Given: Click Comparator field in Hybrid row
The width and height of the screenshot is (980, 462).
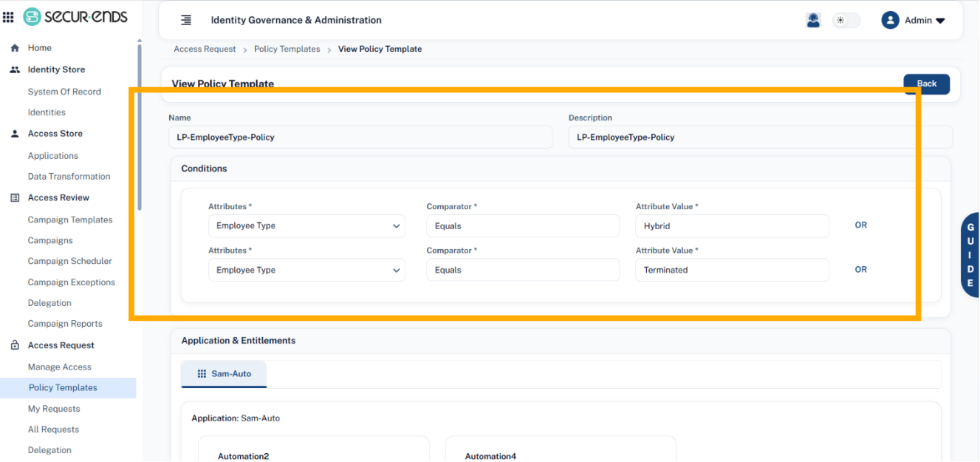Looking at the screenshot, I should (523, 226).
